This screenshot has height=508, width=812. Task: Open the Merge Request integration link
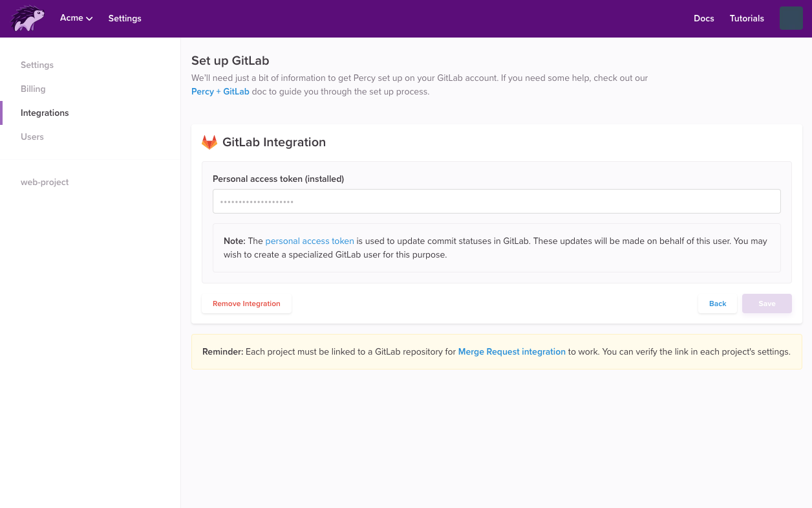point(512,351)
